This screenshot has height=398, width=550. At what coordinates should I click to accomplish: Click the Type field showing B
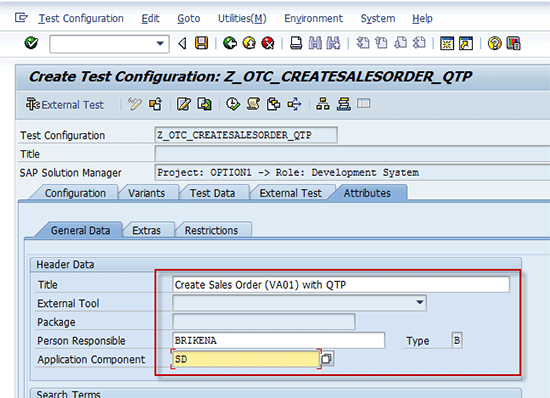click(x=457, y=340)
